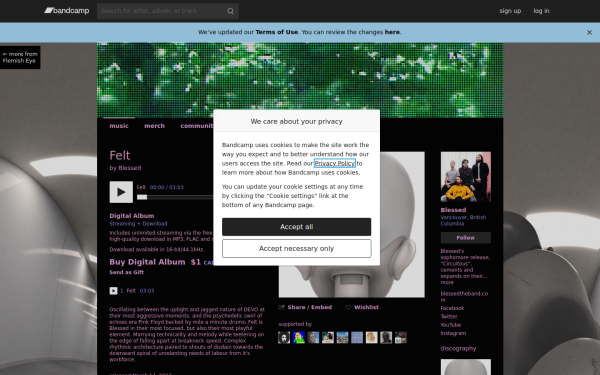
Task: Play track 1 Felt from tracklist
Action: [x=113, y=291]
